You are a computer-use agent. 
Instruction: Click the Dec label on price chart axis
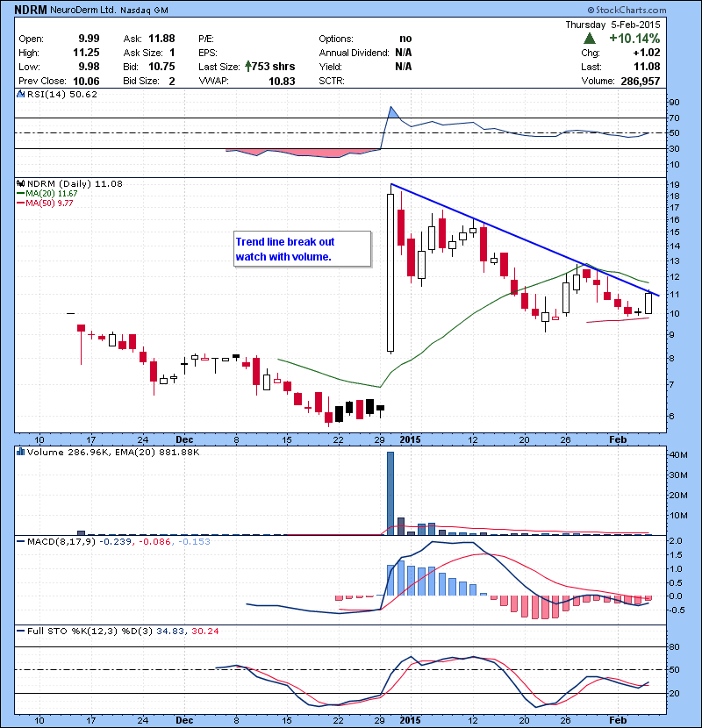tap(184, 439)
